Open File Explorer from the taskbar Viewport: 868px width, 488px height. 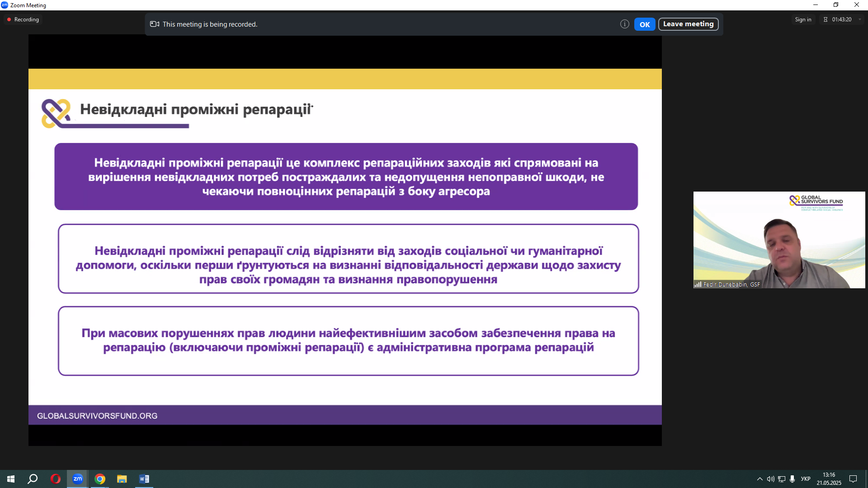click(x=122, y=479)
